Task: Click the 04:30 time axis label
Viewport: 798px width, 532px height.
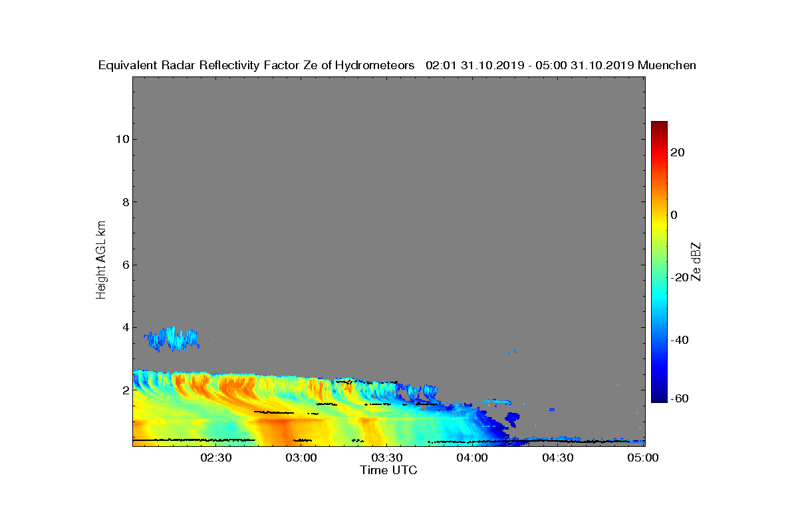Action: (x=558, y=458)
